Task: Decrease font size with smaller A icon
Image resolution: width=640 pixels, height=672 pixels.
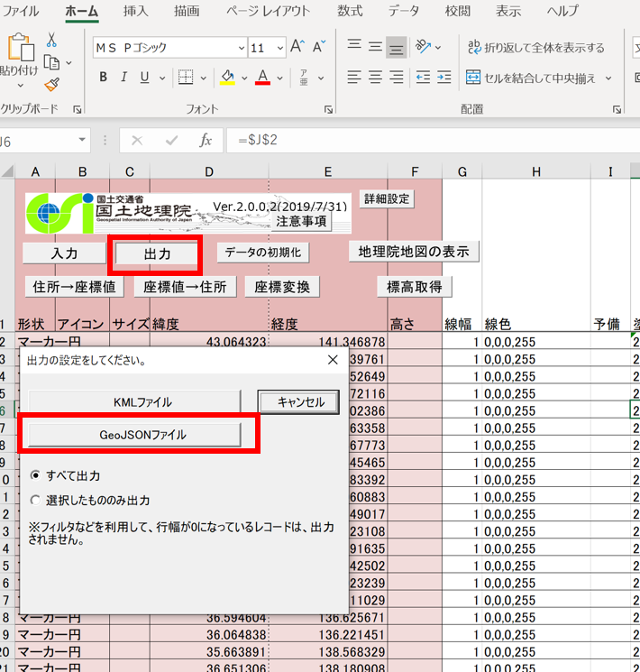Action: pos(319,46)
